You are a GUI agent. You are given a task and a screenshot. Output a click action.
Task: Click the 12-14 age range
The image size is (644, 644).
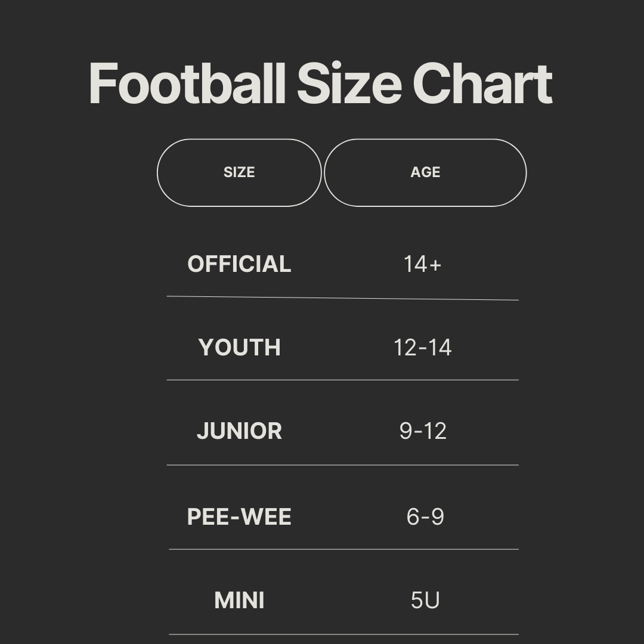pos(422,348)
